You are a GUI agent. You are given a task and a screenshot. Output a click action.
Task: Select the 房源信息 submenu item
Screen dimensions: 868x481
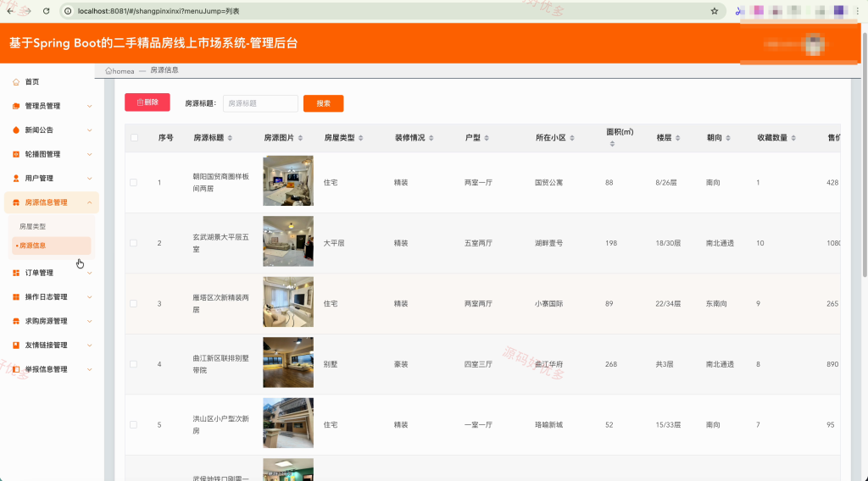51,246
